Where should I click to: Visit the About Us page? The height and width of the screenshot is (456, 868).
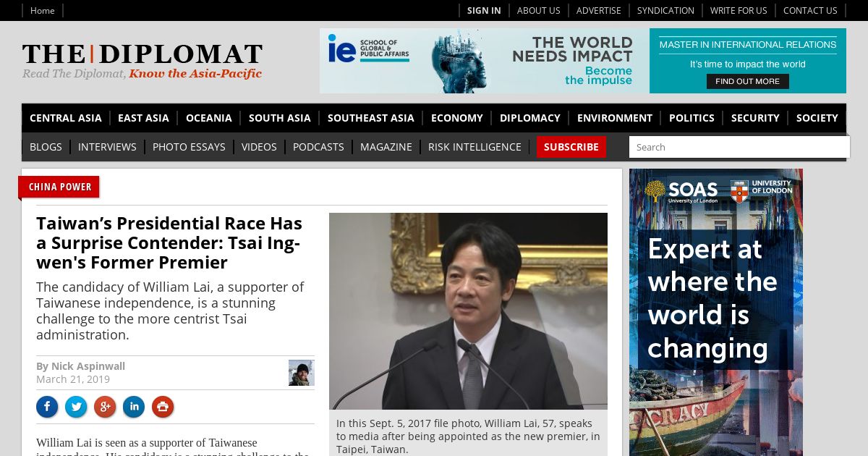(x=538, y=10)
